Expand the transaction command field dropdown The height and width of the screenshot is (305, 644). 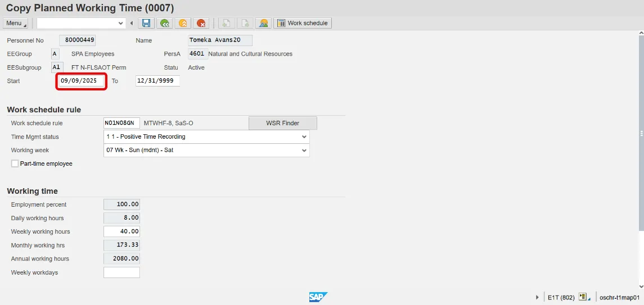[120, 23]
